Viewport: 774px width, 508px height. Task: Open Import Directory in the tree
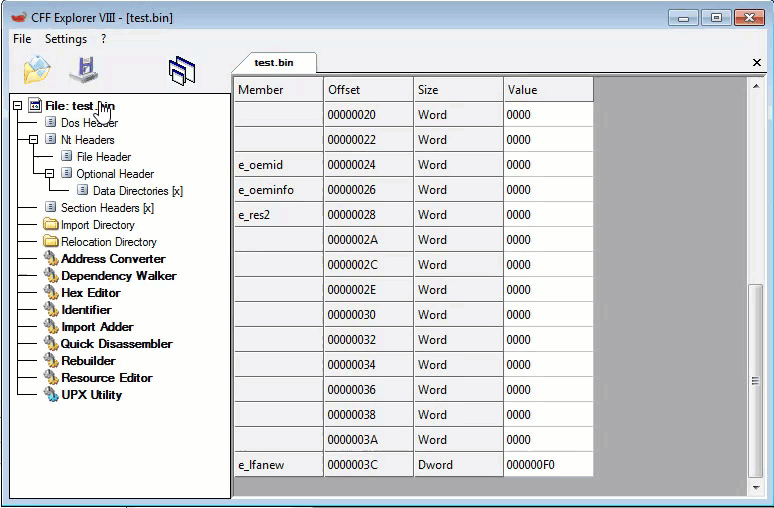click(98, 225)
